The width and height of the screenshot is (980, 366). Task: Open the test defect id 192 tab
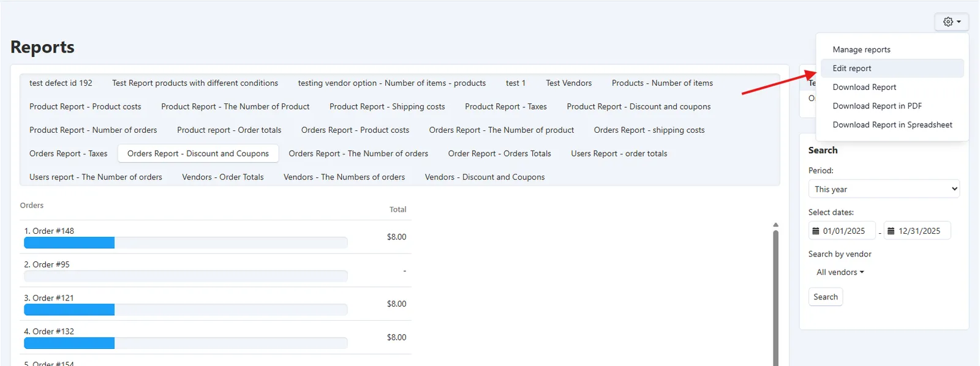tap(61, 83)
